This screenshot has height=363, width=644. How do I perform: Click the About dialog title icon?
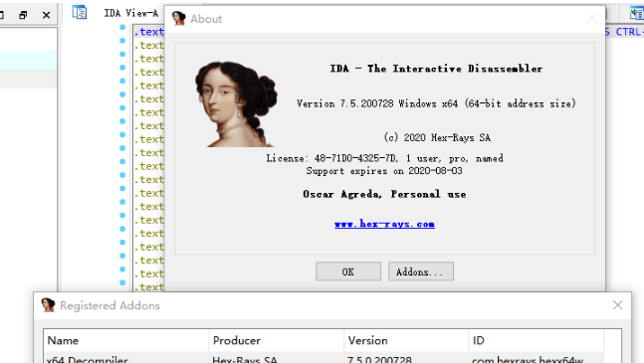pyautogui.click(x=178, y=19)
